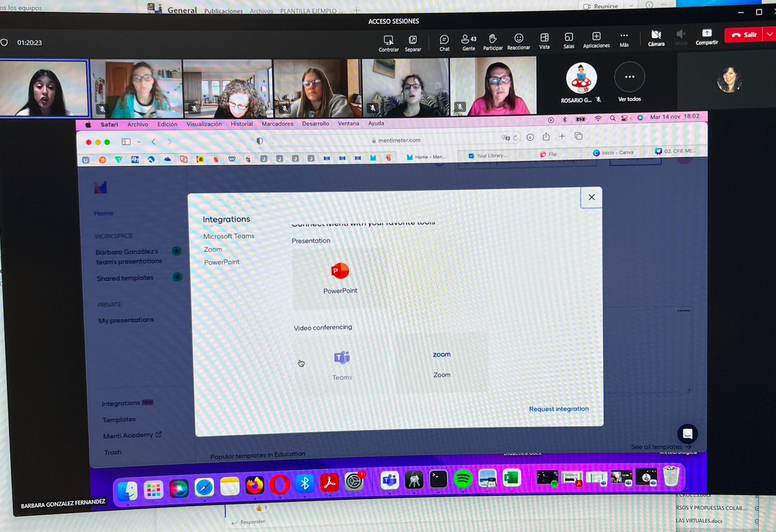Click the PowerPoint integration card
The width and height of the screenshot is (776, 532).
click(x=340, y=278)
